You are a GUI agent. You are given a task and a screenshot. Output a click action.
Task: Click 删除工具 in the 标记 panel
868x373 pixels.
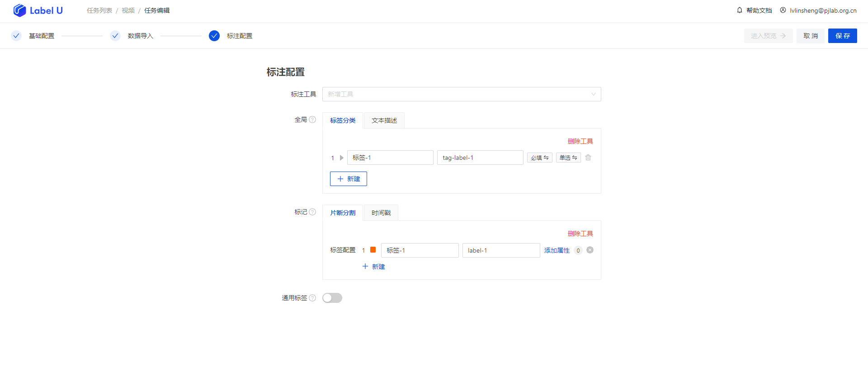[580, 234]
